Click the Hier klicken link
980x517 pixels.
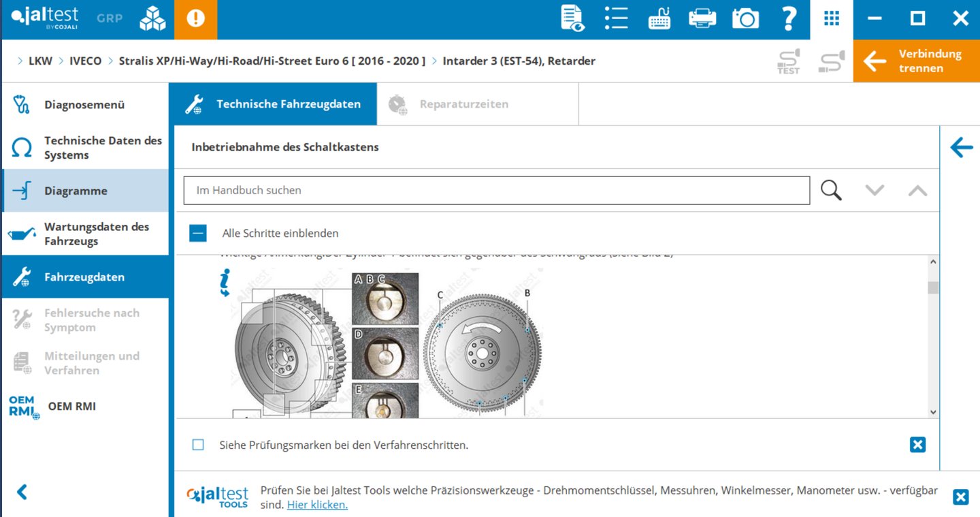(x=317, y=505)
